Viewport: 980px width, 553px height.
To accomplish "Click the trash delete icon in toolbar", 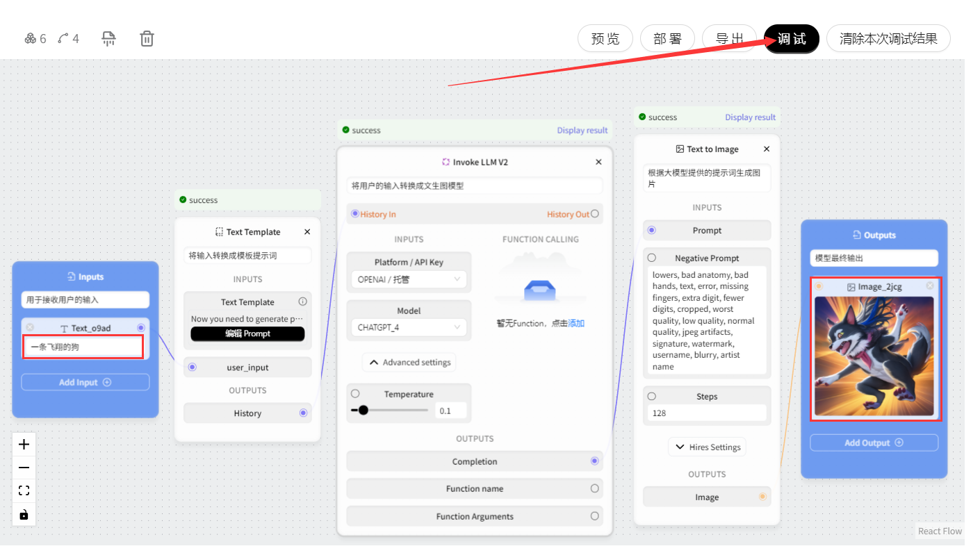I will (147, 38).
